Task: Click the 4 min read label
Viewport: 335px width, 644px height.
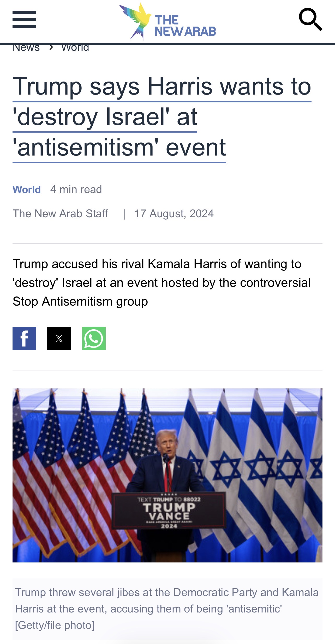Action: (76, 189)
